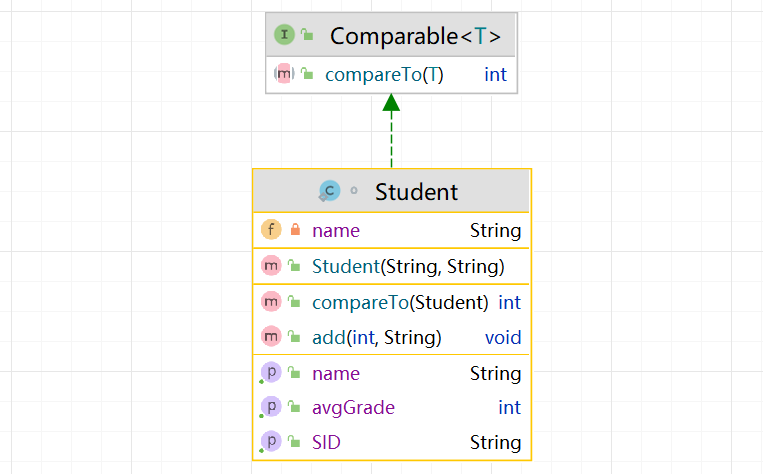This screenshot has height=474, width=763.
Task: Click the avgGrade property name
Action: tap(353, 407)
